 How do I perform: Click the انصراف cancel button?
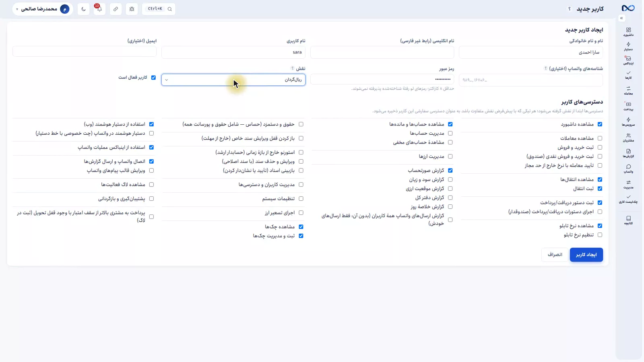tap(555, 255)
